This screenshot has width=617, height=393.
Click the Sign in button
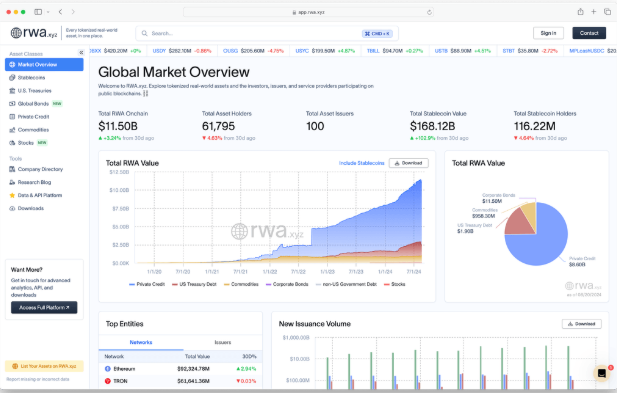[x=548, y=33]
